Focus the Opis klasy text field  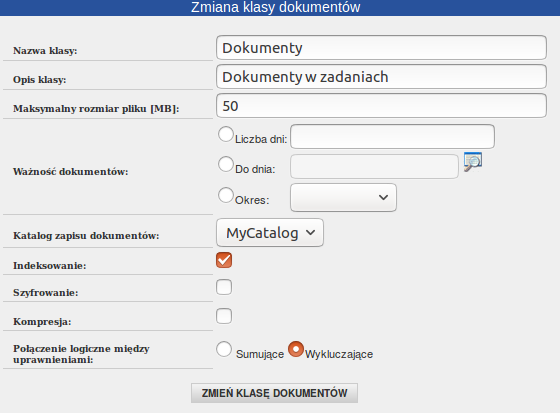tap(381, 77)
